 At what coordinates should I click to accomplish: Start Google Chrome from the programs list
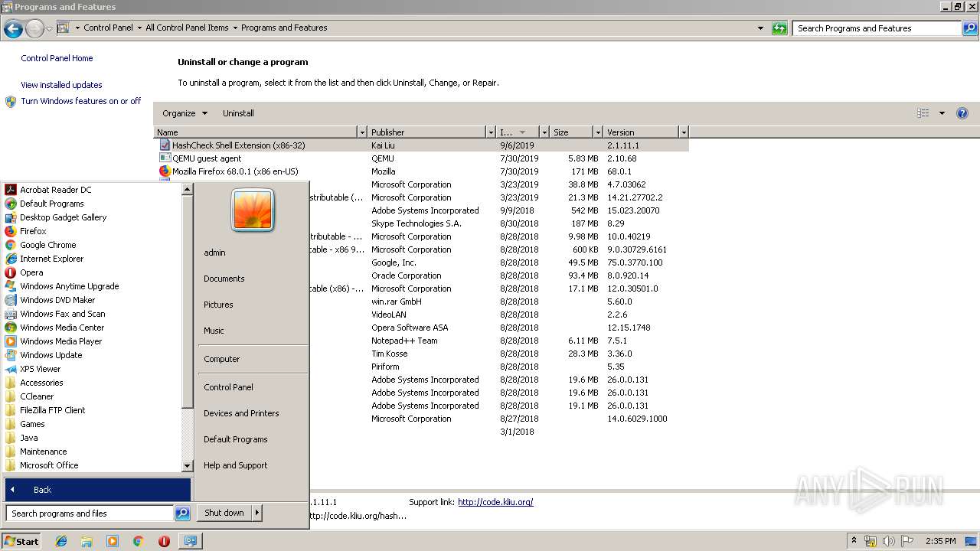tap(47, 245)
